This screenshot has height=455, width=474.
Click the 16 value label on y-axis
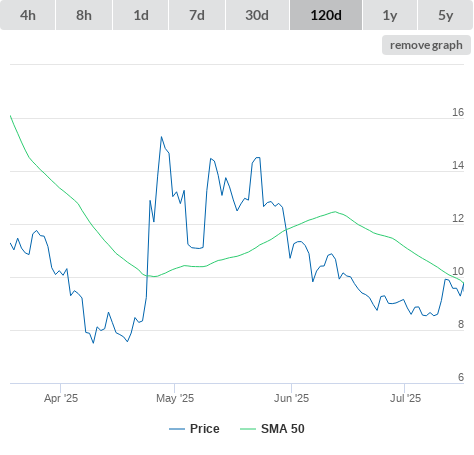(x=458, y=112)
